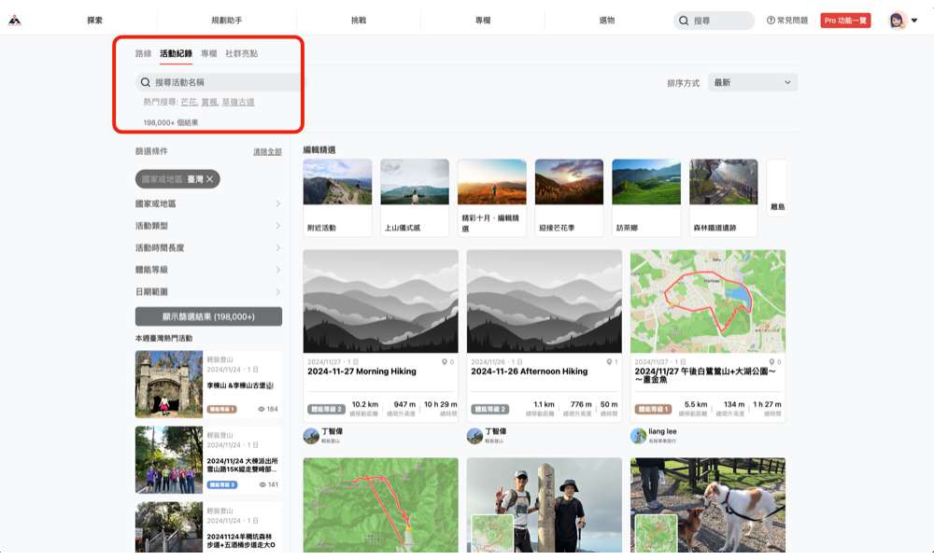Click difficulty badge on Morning Hiking card
Viewport: 934px width, 560px height.
coord(326,410)
